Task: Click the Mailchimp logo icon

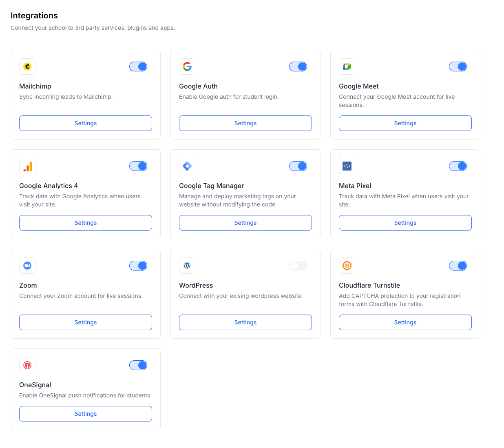Action: tap(27, 67)
